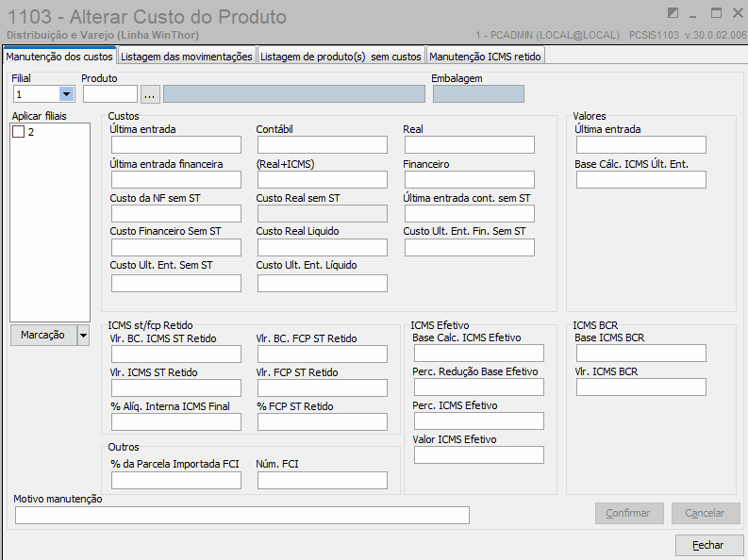Image resolution: width=748 pixels, height=560 pixels.
Task: Click the Custo Real Liquido field
Action: tap(323, 247)
